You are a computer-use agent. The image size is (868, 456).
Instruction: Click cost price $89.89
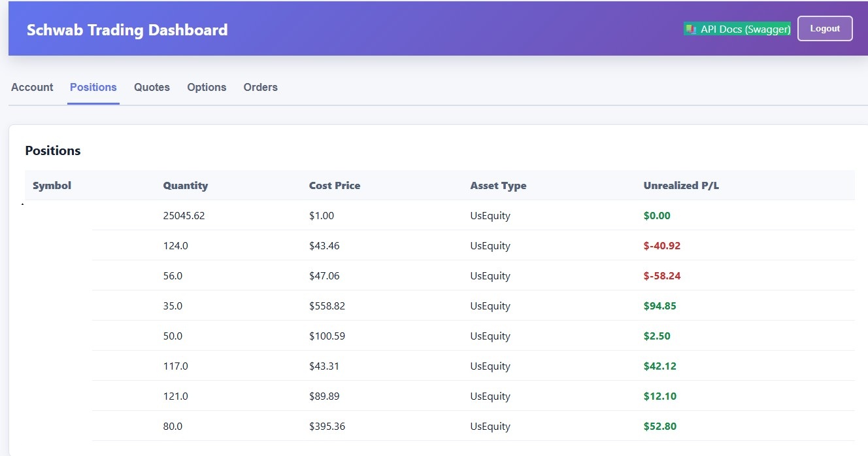pos(324,396)
